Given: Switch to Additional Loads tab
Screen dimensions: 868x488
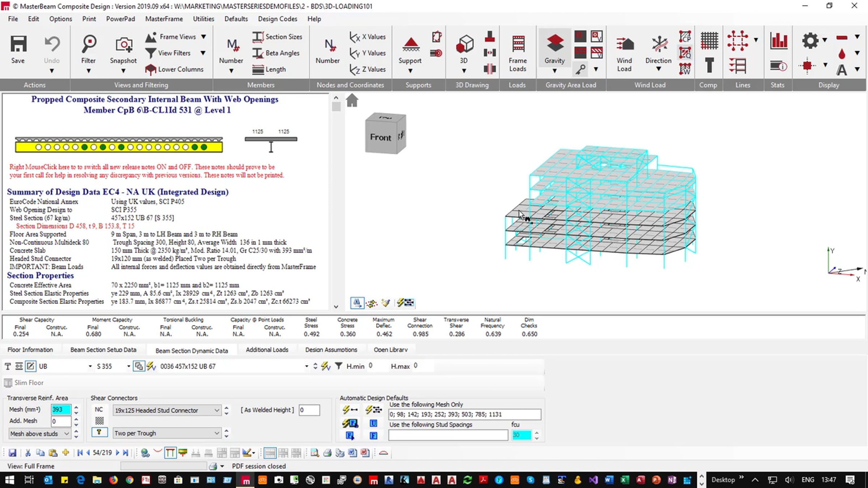Looking at the screenshot, I should pyautogui.click(x=267, y=350).
